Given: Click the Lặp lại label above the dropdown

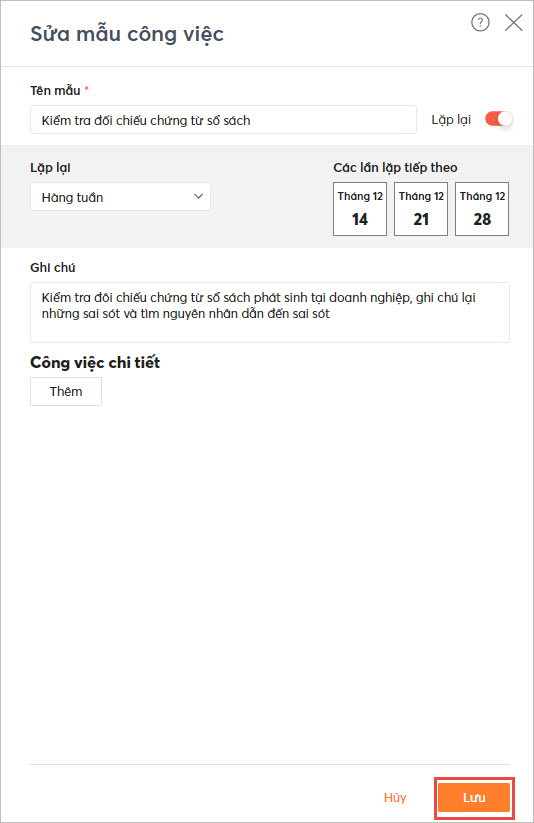Looking at the screenshot, I should [x=50, y=168].
